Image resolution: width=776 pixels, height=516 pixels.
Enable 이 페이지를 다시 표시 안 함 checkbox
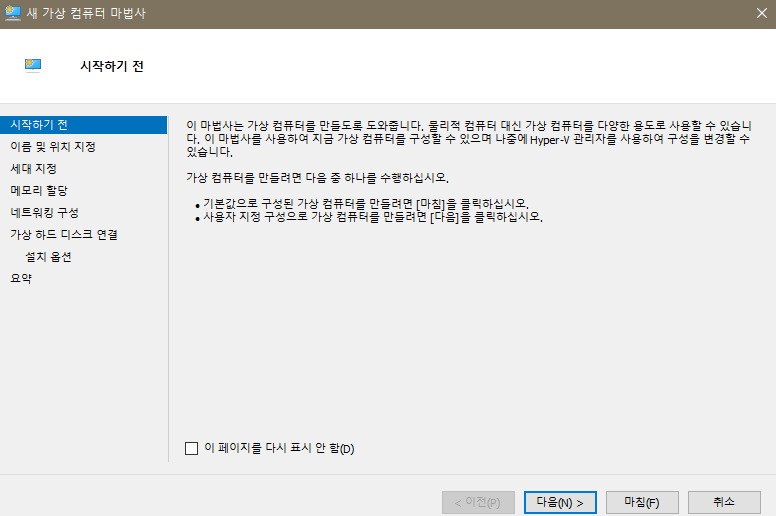click(x=192, y=448)
